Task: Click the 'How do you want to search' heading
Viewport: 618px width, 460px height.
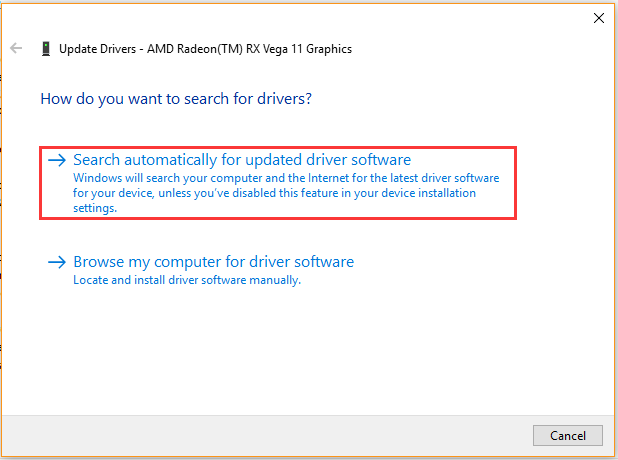Action: coord(176,99)
